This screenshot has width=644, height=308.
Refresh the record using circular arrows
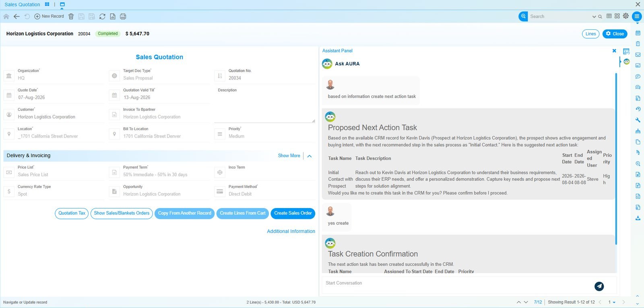tap(102, 17)
